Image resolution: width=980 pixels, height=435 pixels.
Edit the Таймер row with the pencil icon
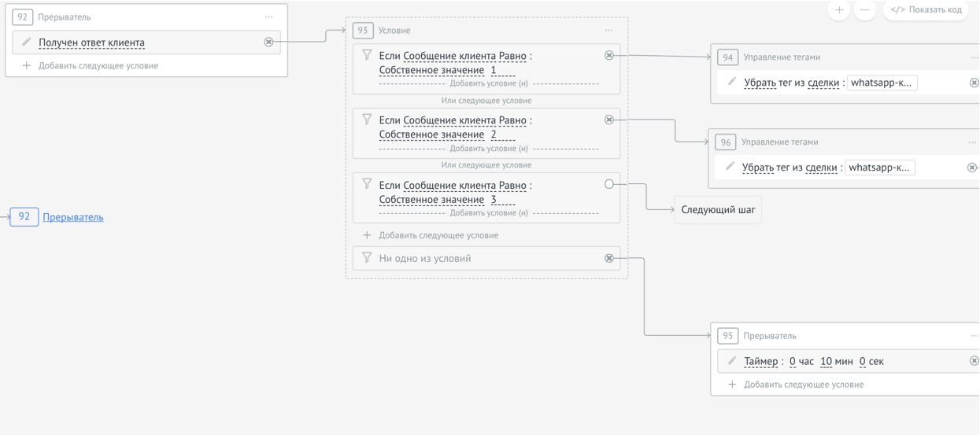point(730,361)
